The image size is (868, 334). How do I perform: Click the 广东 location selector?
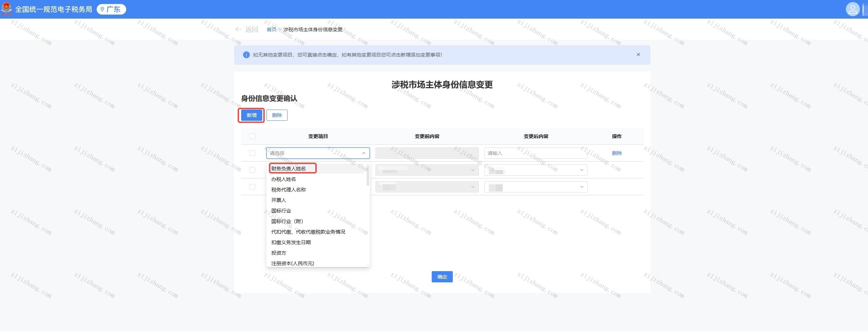(111, 9)
